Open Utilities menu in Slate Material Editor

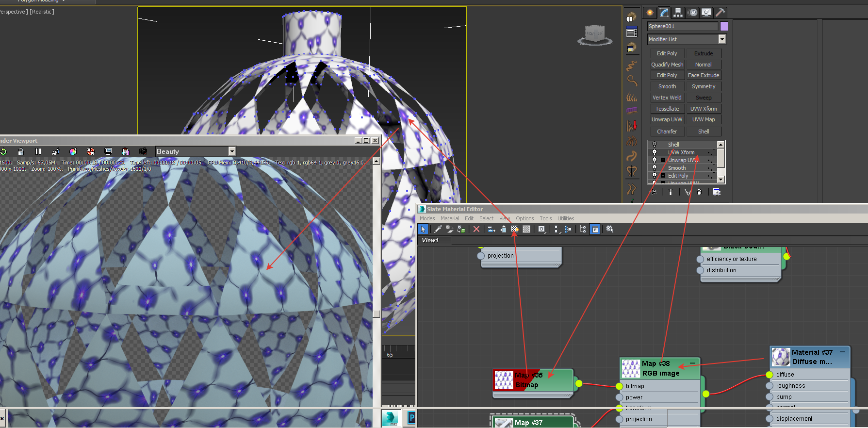pyautogui.click(x=566, y=218)
